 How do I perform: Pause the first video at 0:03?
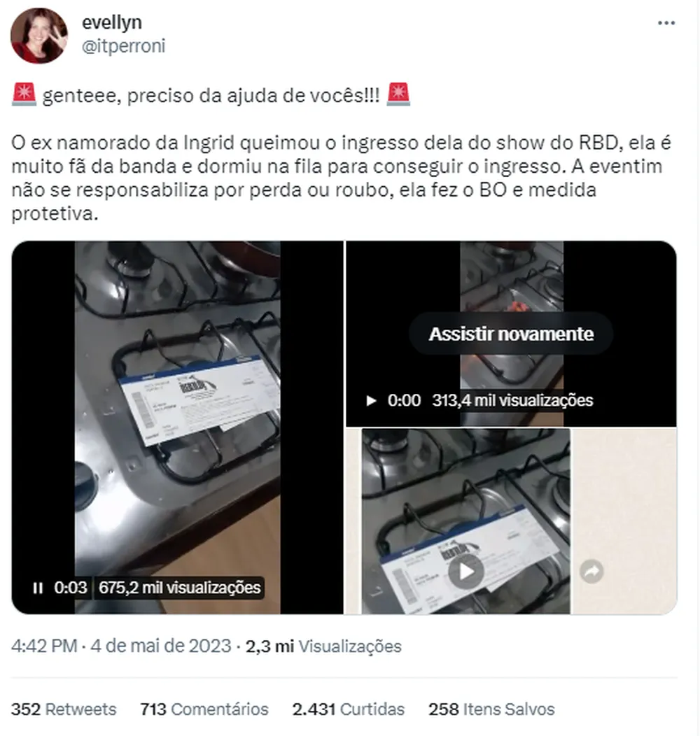[x=38, y=588]
